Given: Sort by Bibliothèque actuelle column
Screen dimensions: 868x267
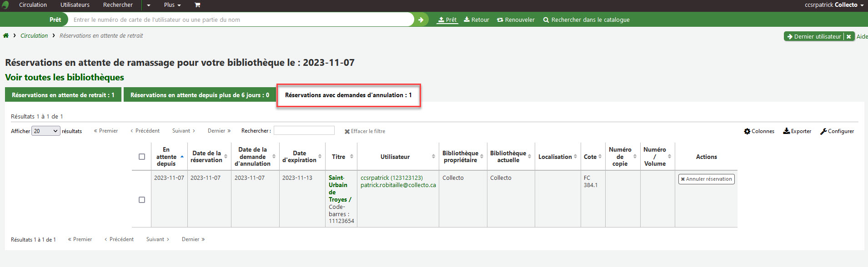Looking at the screenshot, I should point(511,157).
